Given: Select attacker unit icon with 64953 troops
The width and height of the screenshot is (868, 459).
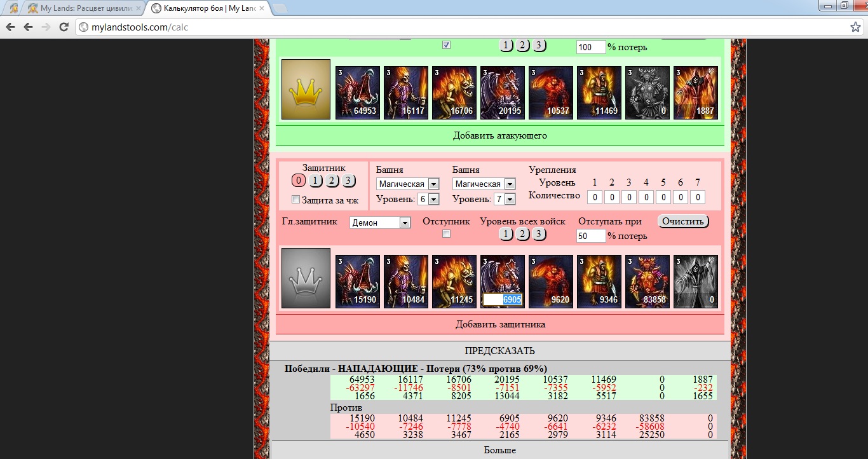Looking at the screenshot, I should point(358,93).
